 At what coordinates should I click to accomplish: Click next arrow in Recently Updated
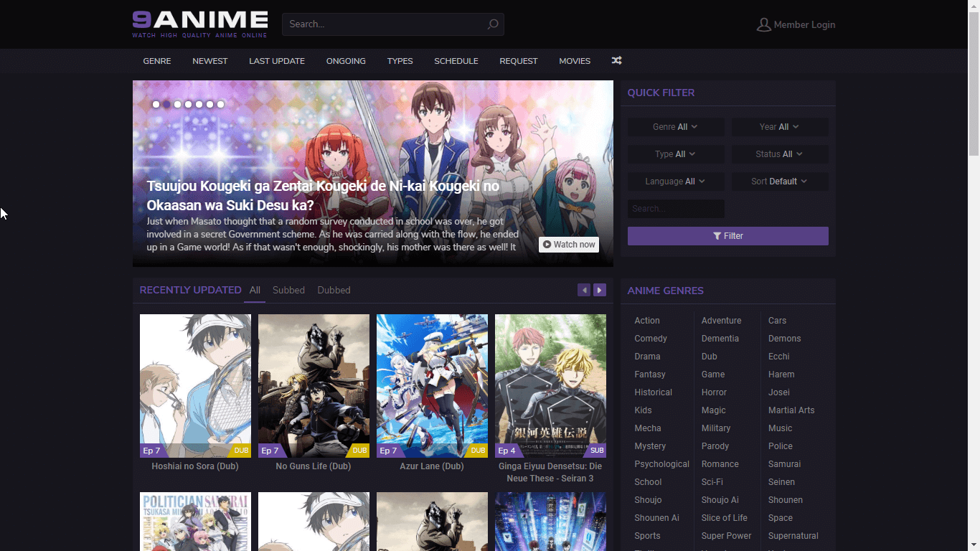[600, 290]
